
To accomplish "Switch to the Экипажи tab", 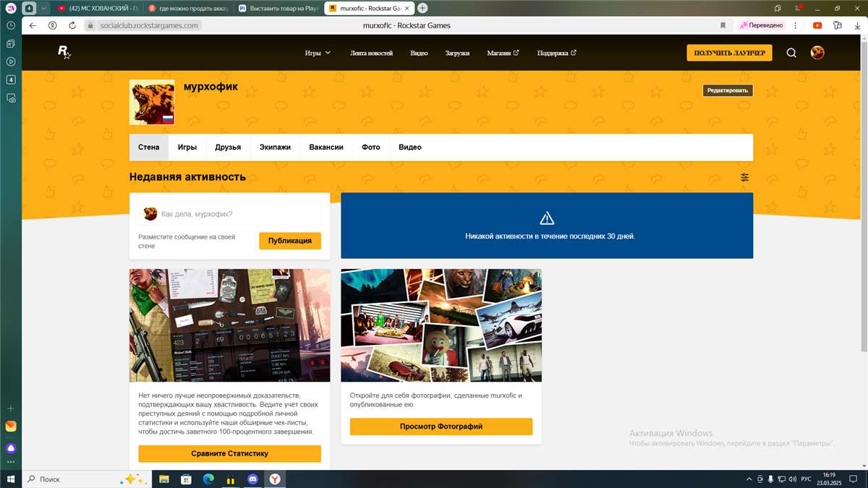I will (x=275, y=147).
